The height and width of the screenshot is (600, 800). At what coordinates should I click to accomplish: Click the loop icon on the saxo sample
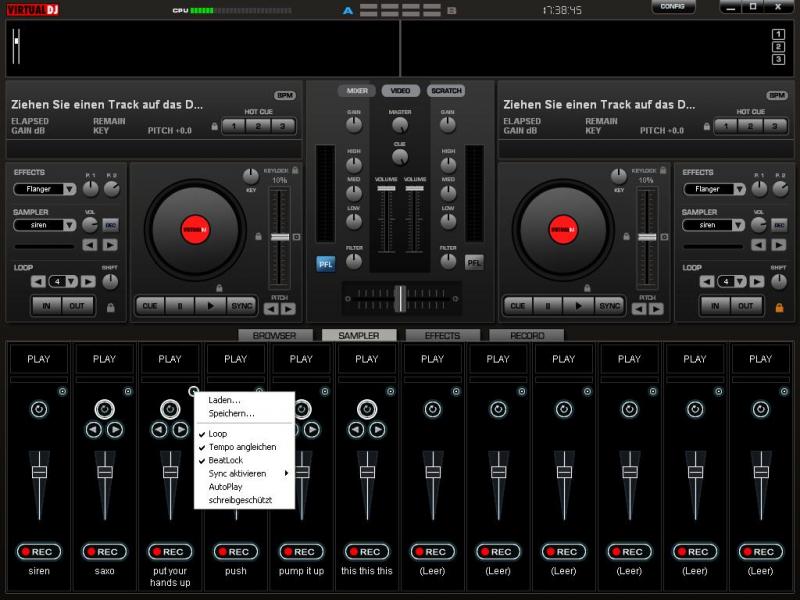pyautogui.click(x=105, y=409)
